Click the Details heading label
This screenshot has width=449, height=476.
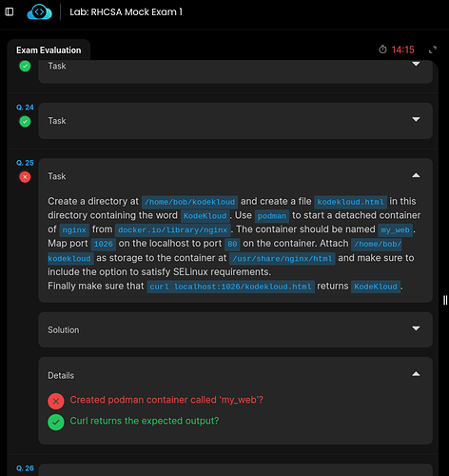[61, 376]
